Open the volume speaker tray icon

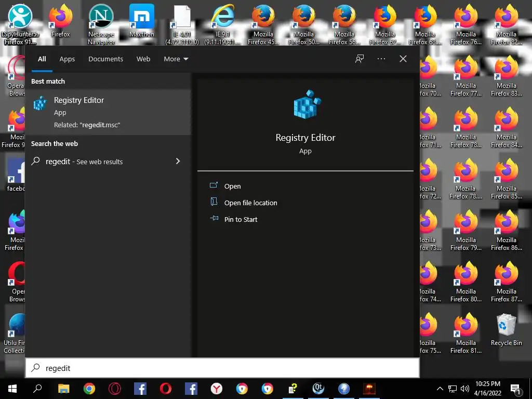coord(465,389)
